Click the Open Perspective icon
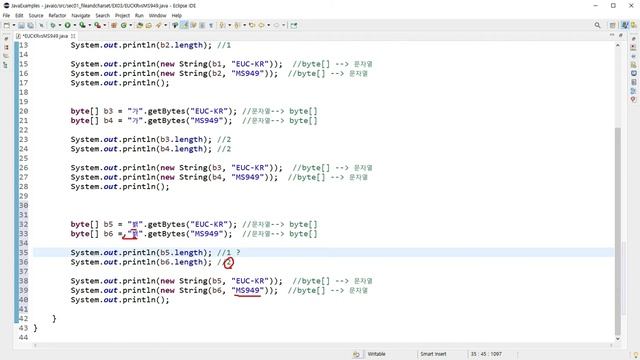The width and height of the screenshot is (640, 360). click(613, 25)
